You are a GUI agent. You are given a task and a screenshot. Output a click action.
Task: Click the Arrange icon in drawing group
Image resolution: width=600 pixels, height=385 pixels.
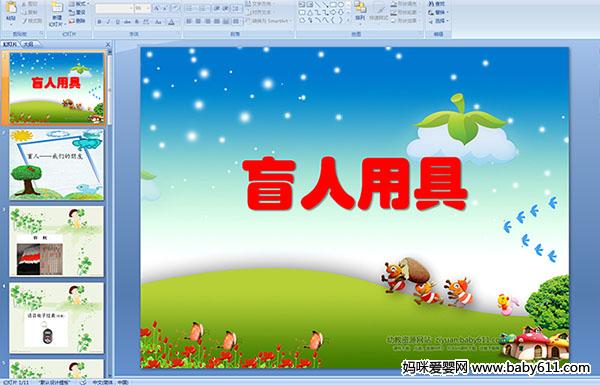pyautogui.click(x=360, y=11)
